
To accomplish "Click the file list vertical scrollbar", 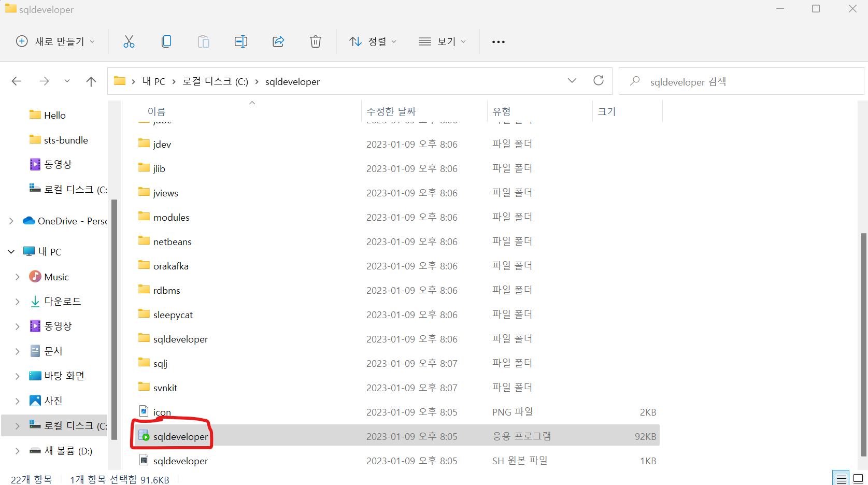I will pyautogui.click(x=863, y=345).
